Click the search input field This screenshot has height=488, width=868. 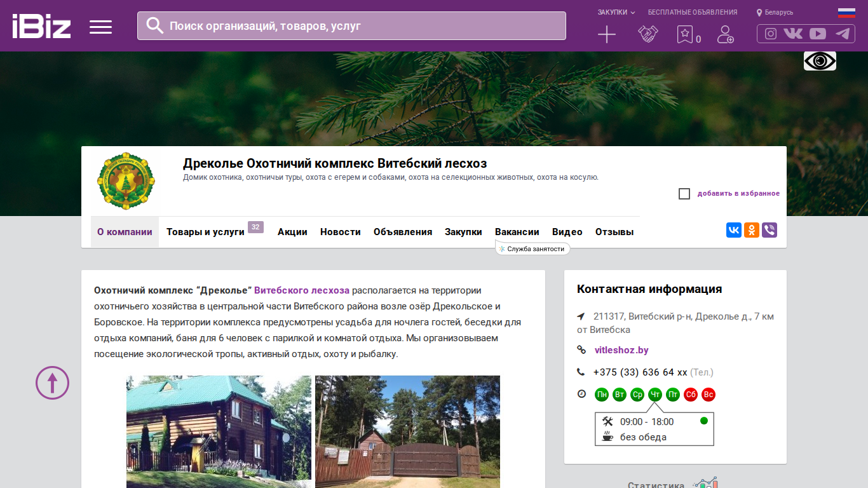pyautogui.click(x=351, y=25)
